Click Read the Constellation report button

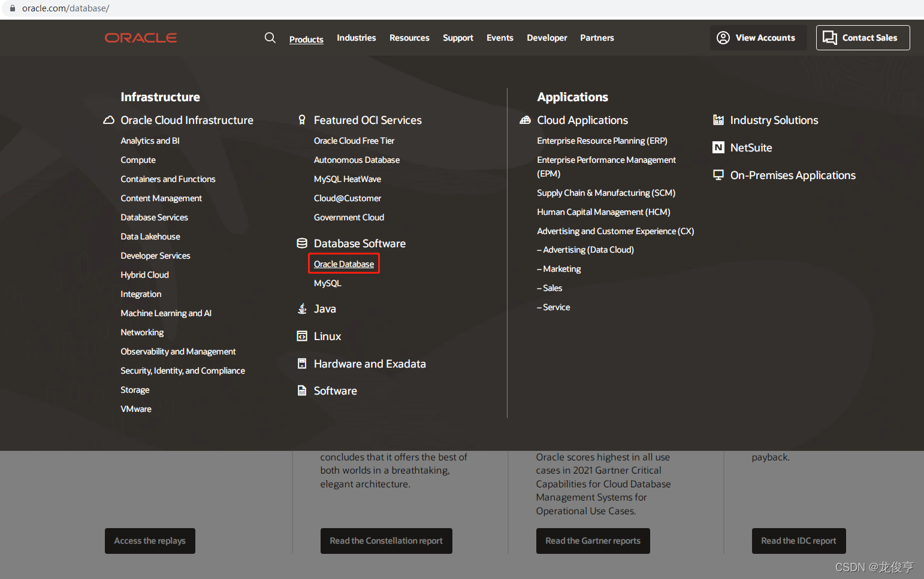[x=386, y=541]
